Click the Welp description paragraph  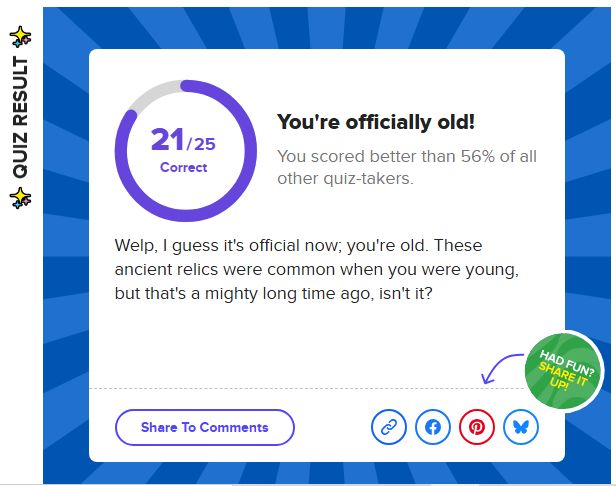coord(317,270)
